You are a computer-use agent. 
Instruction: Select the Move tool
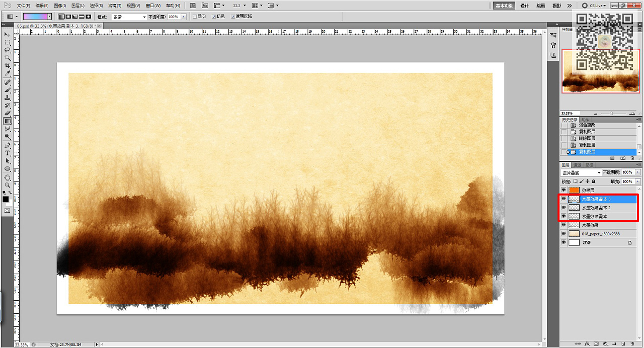8,34
